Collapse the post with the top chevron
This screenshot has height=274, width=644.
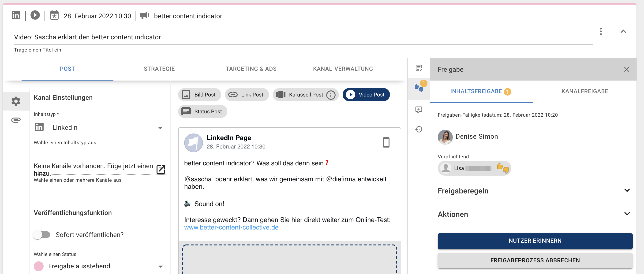[623, 31]
